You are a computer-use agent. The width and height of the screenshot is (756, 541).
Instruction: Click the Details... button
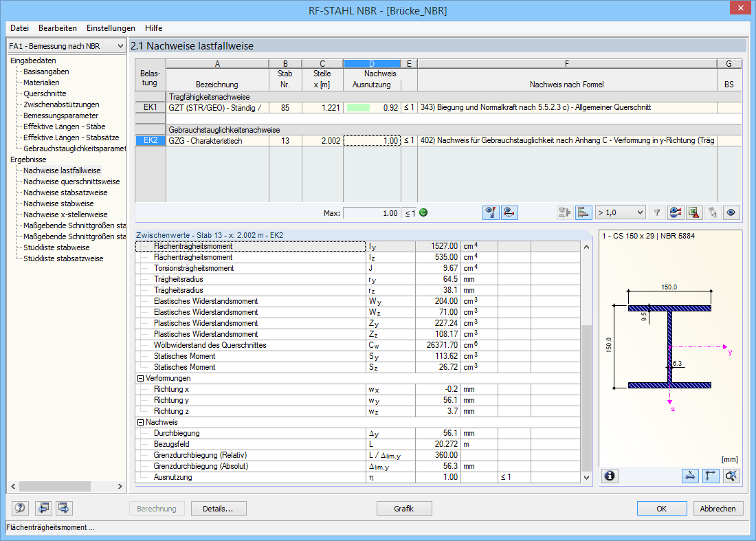(219, 509)
